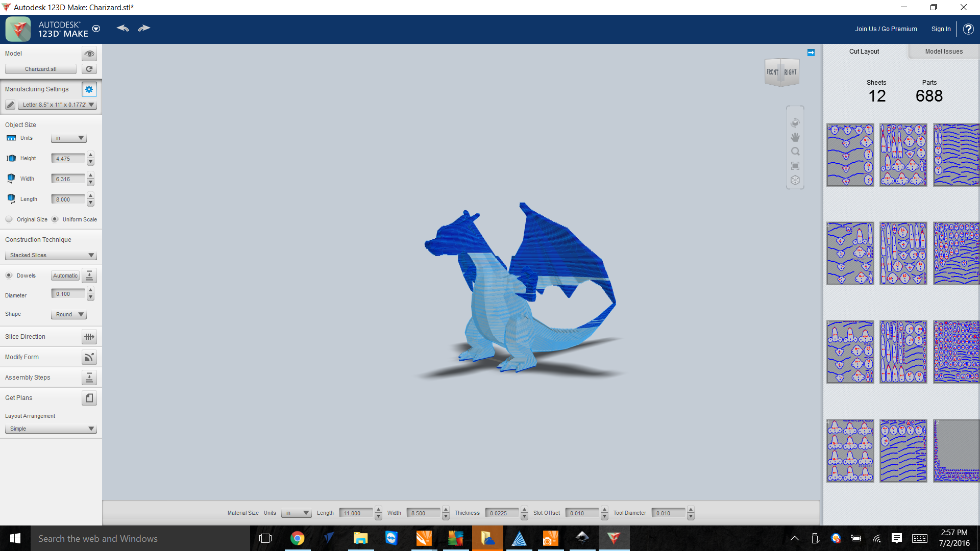Select the first cut sheet thumbnail
Screen dimensions: 980x551
tap(850, 155)
